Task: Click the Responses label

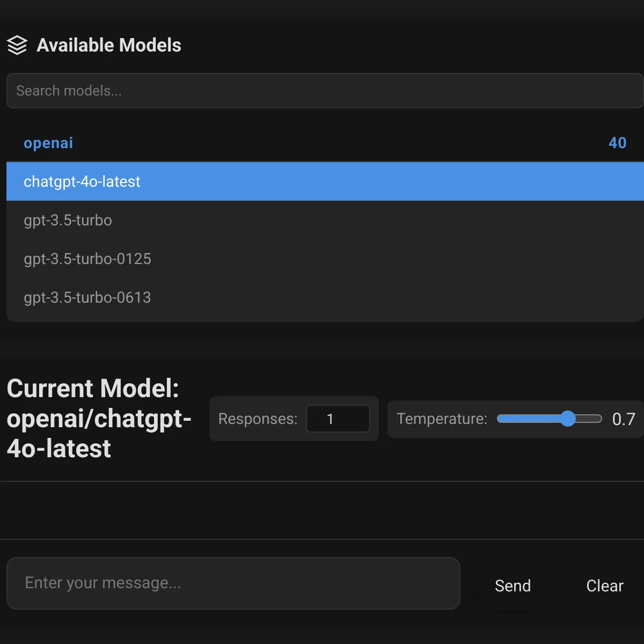Action: pos(258,419)
